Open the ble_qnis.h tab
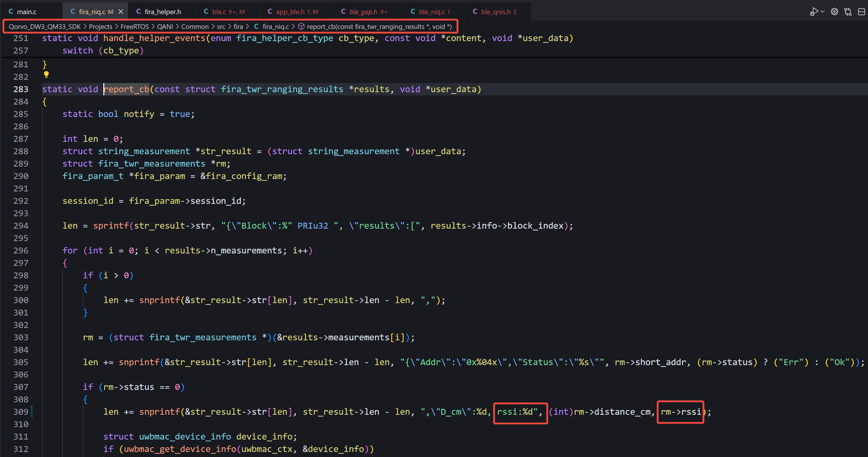Screen dimensions: 868x457 coord(495,12)
